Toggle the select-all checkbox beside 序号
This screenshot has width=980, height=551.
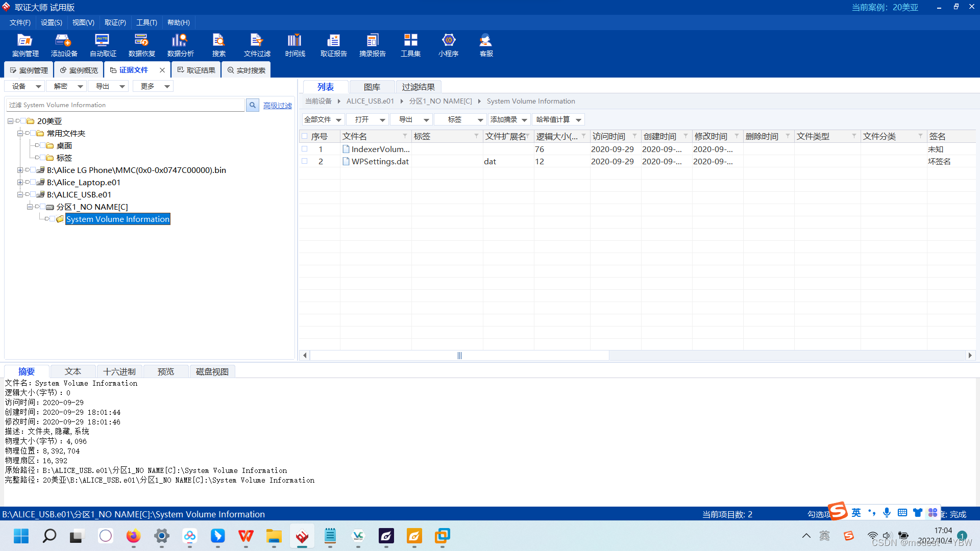(305, 136)
